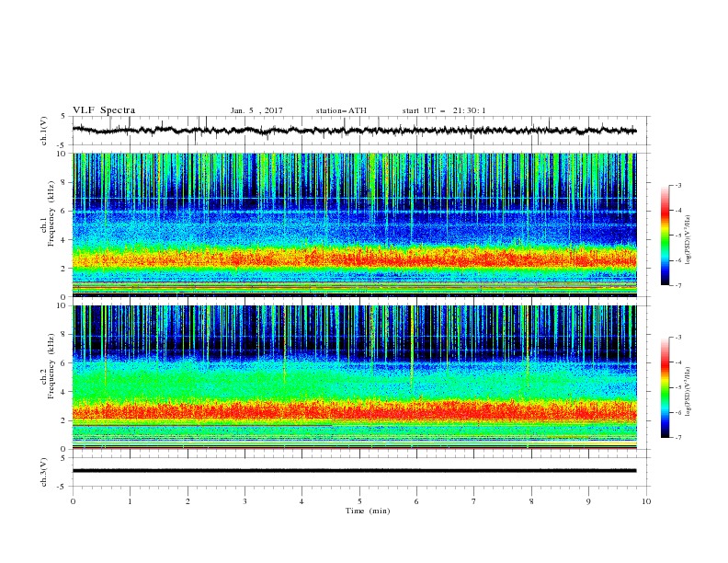Click the ch.1 voltage waveform trace
728x563 pixels.
[354, 131]
